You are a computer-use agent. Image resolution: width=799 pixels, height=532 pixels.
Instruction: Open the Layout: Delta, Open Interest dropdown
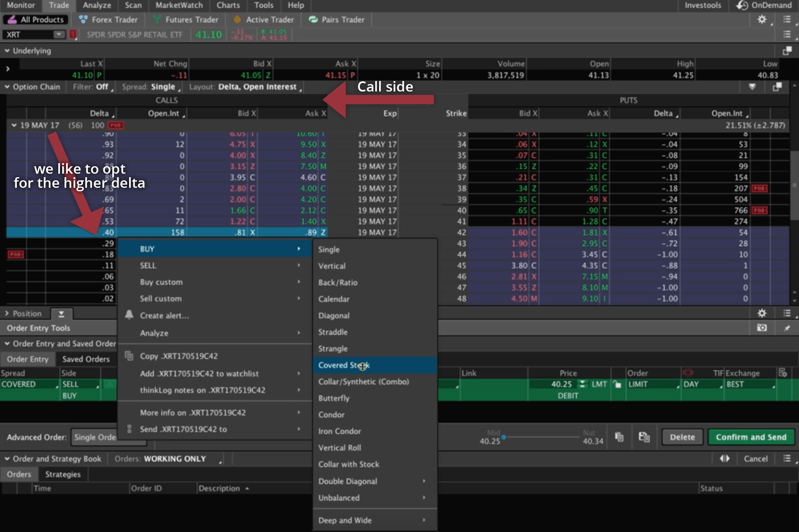pos(246,87)
